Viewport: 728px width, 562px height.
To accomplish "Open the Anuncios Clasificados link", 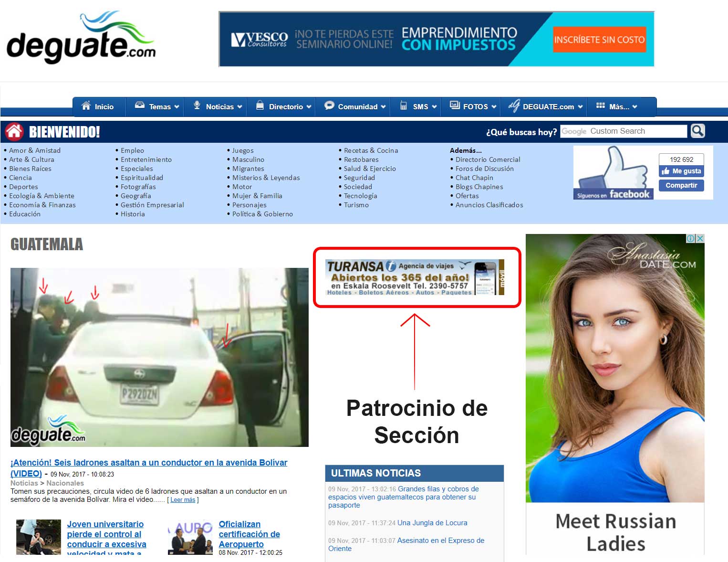I will click(489, 205).
